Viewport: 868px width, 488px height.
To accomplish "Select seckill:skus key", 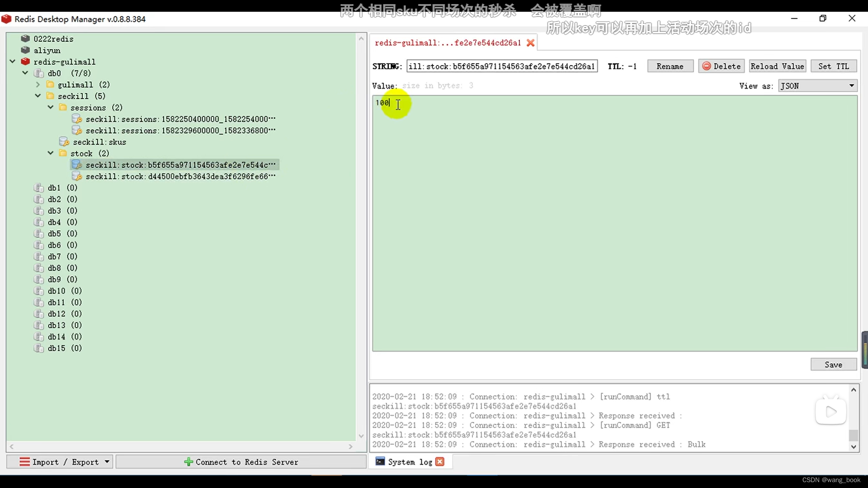I will (x=99, y=142).
